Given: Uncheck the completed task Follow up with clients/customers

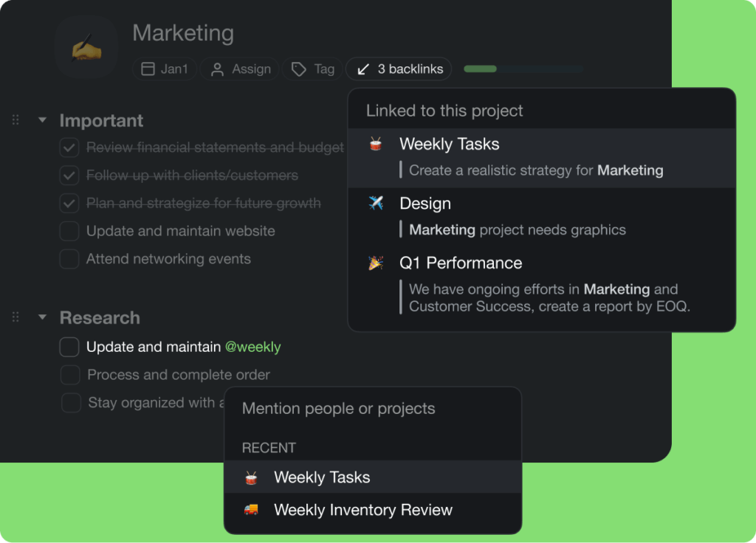Looking at the screenshot, I should [x=69, y=176].
